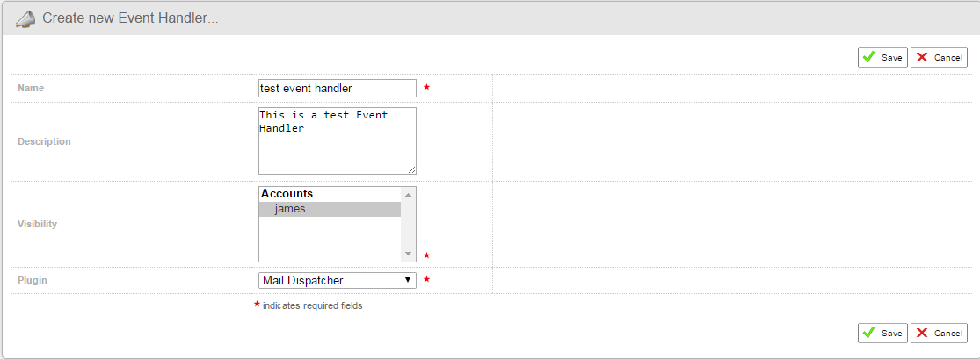Click the Visibility list scroll up arrow
980x359 pixels.
pos(408,194)
